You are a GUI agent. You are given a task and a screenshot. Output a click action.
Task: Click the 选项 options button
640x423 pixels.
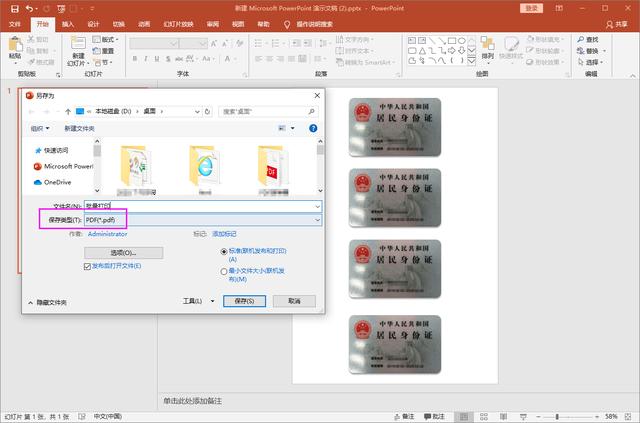pyautogui.click(x=123, y=253)
